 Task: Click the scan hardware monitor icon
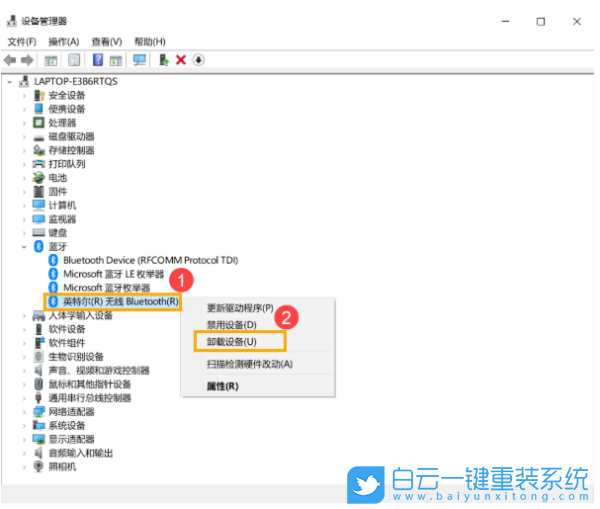point(140,60)
